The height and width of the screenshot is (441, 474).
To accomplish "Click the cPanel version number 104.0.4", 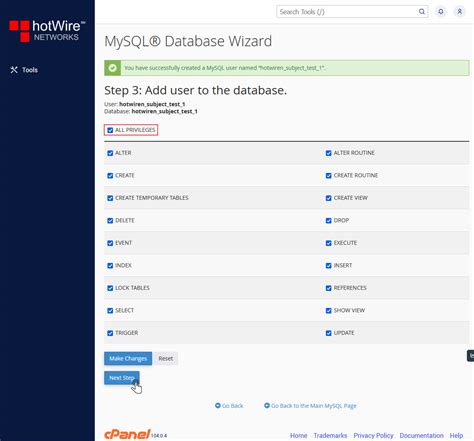I will point(159,436).
